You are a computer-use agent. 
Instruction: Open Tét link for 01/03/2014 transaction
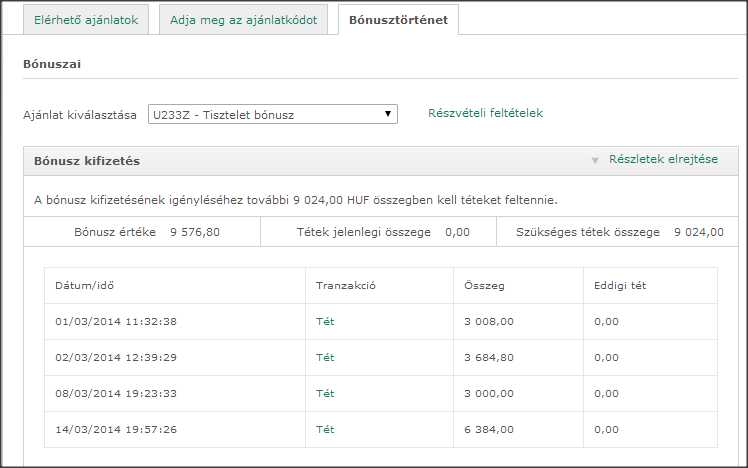(x=325, y=321)
